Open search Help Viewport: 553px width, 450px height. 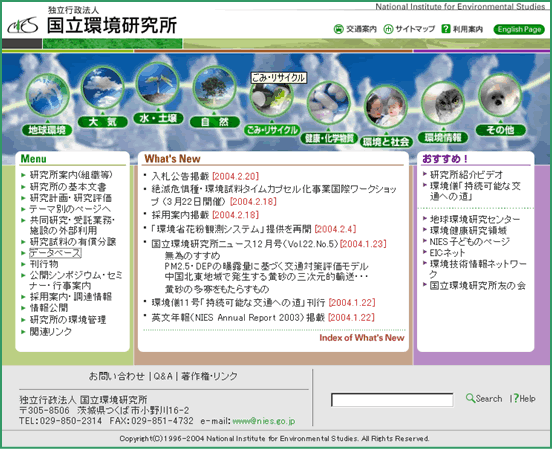tap(524, 399)
